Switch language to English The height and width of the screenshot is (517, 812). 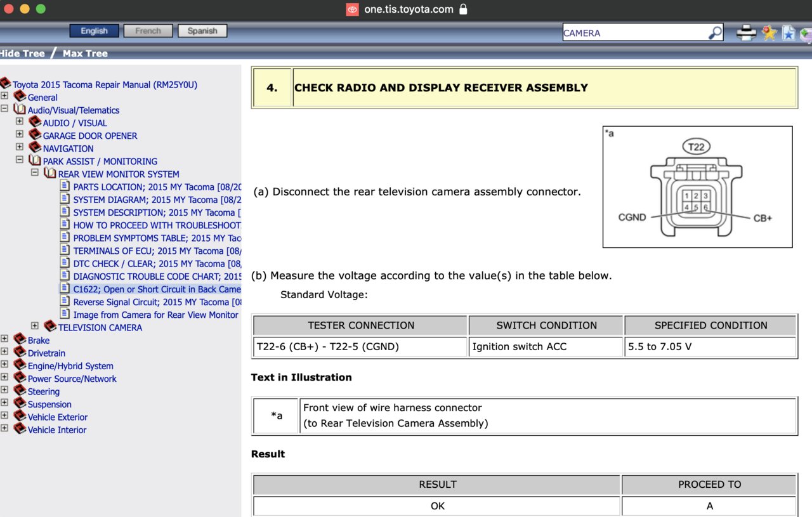coord(94,30)
